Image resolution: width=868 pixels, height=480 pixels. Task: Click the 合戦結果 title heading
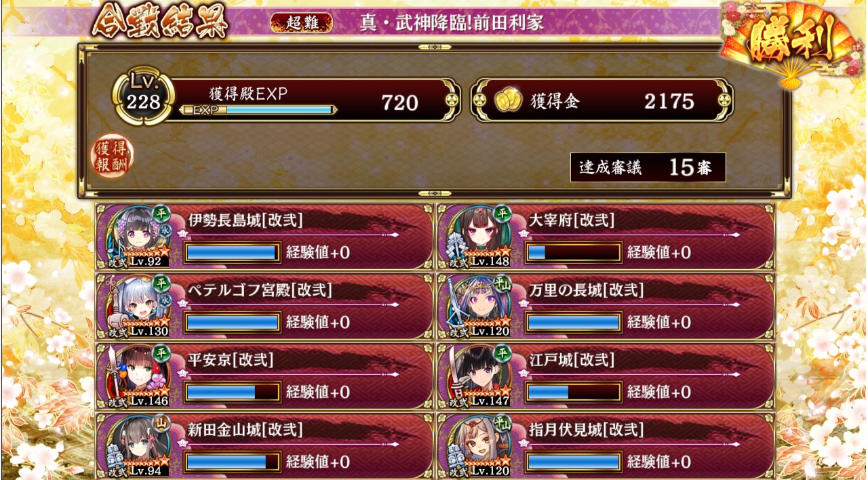(x=160, y=23)
